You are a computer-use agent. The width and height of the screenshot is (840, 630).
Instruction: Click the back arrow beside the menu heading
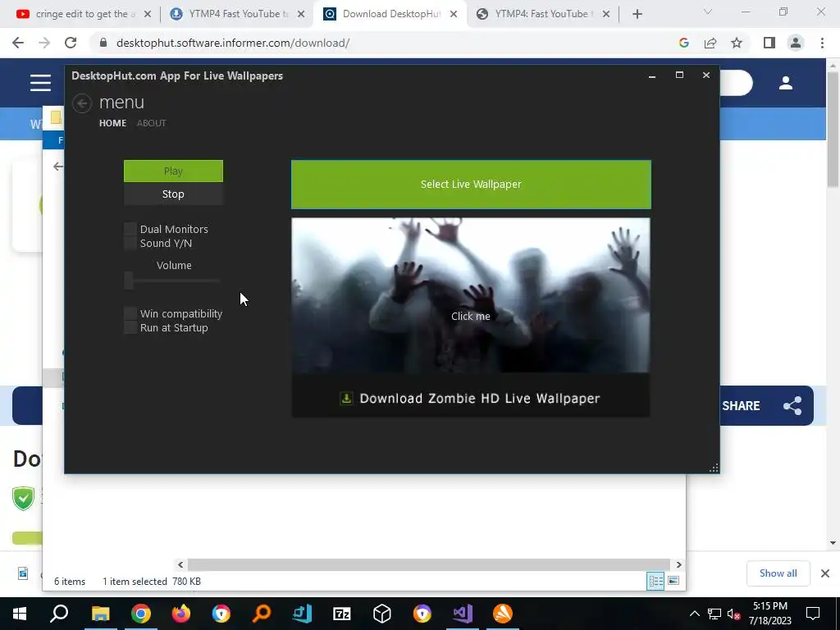tap(82, 103)
